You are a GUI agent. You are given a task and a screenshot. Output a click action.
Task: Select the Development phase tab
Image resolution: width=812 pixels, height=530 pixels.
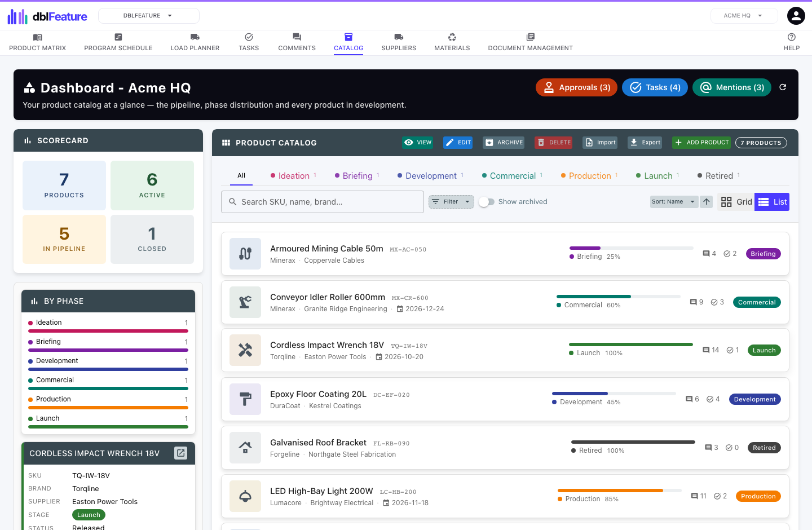(x=431, y=176)
